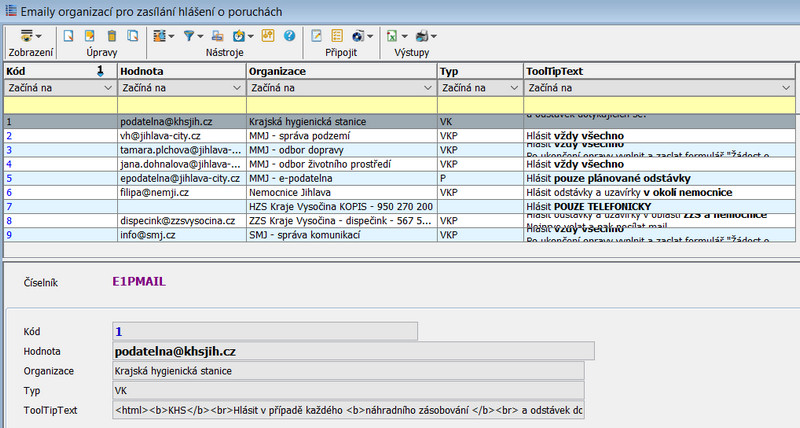Expand the ToolTipText filter condition dropdown
800x428 pixels.
(x=784, y=89)
